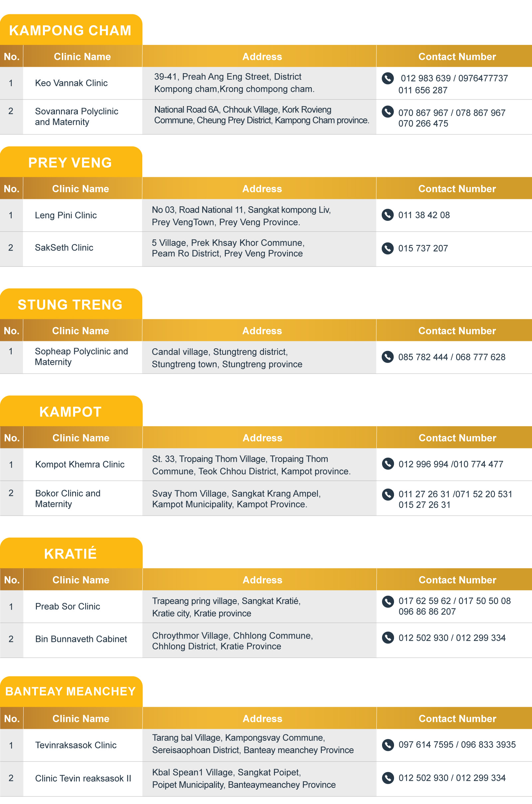Click the phone icon next to 011 38 42 08
The height and width of the screenshot is (804, 532).
click(x=387, y=215)
